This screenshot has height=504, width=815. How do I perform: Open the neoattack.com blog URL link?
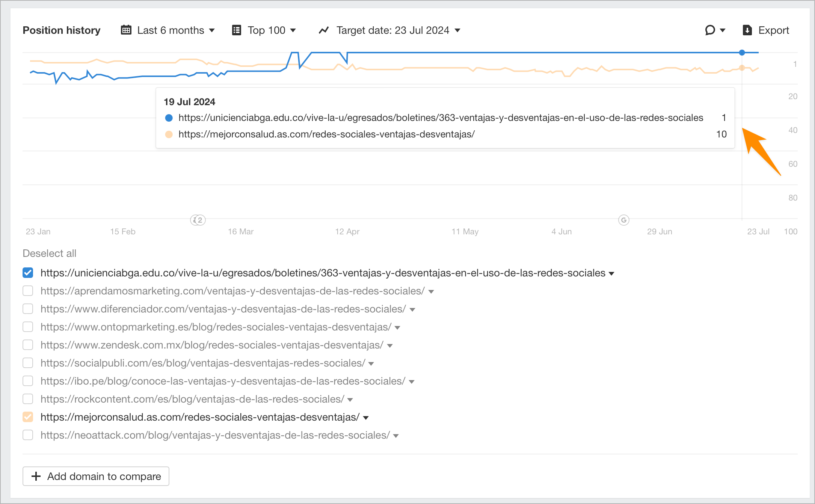(x=215, y=435)
